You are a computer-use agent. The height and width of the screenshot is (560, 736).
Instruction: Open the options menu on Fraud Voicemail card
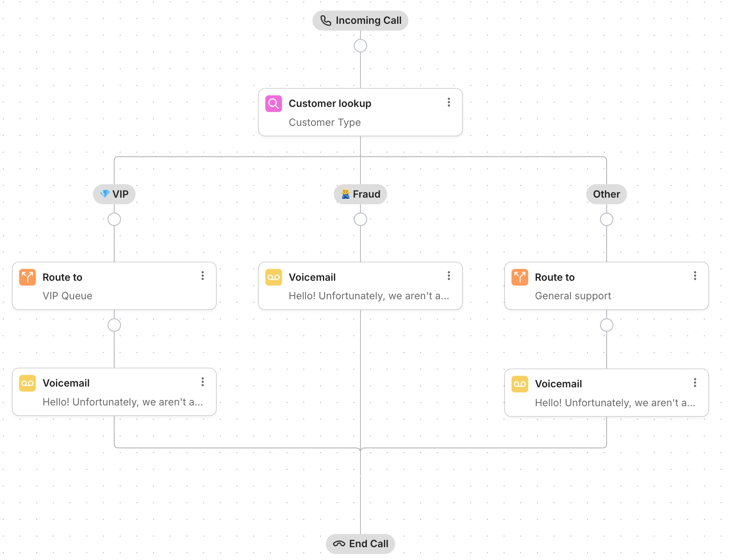(449, 276)
